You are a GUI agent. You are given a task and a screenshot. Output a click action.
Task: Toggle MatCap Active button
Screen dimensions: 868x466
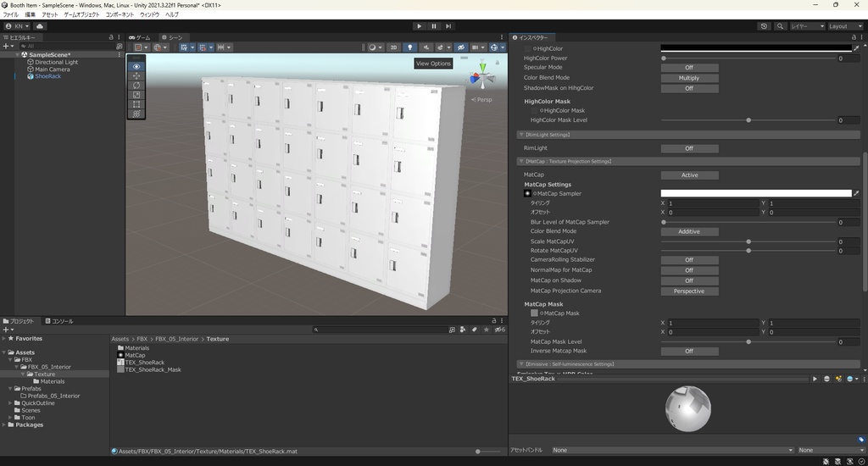pyautogui.click(x=689, y=175)
